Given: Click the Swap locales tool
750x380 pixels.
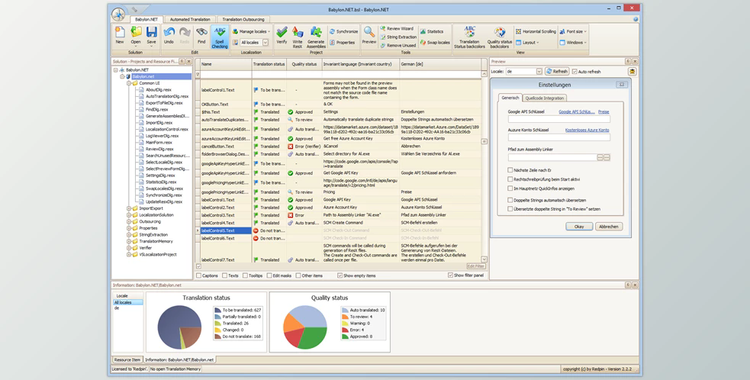Looking at the screenshot, I should tap(435, 43).
